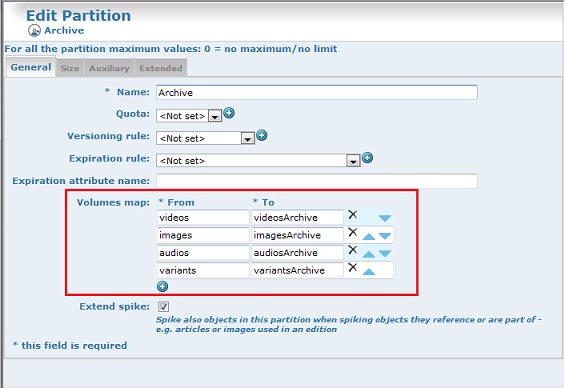Click the From field containing variants
This screenshot has width=565, height=388.
203,270
